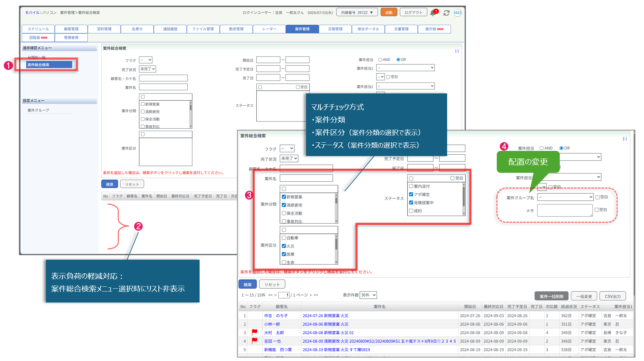Click the ログアウト button
The height and width of the screenshot is (361, 644).
point(413,13)
